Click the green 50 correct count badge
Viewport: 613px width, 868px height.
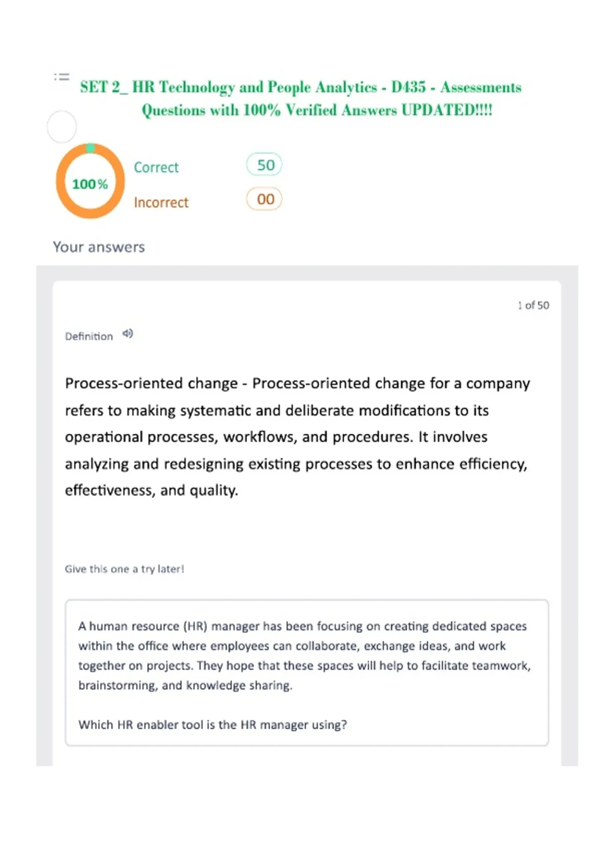tap(265, 165)
